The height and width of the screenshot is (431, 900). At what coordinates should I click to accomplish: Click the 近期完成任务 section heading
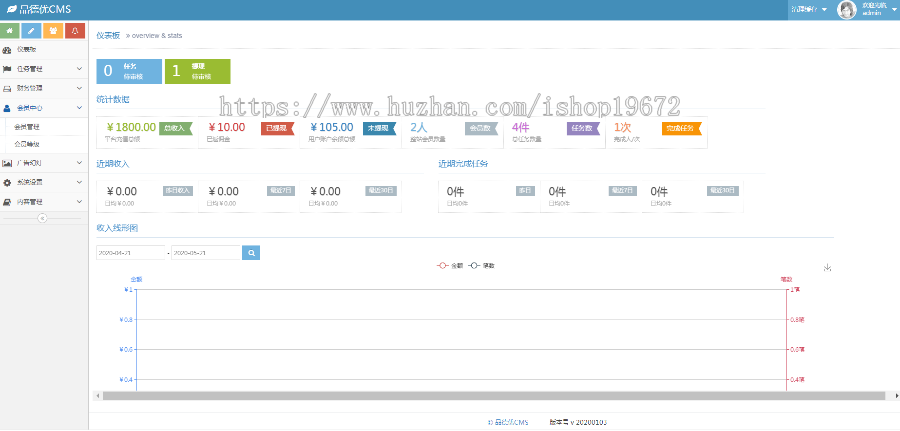[463, 164]
